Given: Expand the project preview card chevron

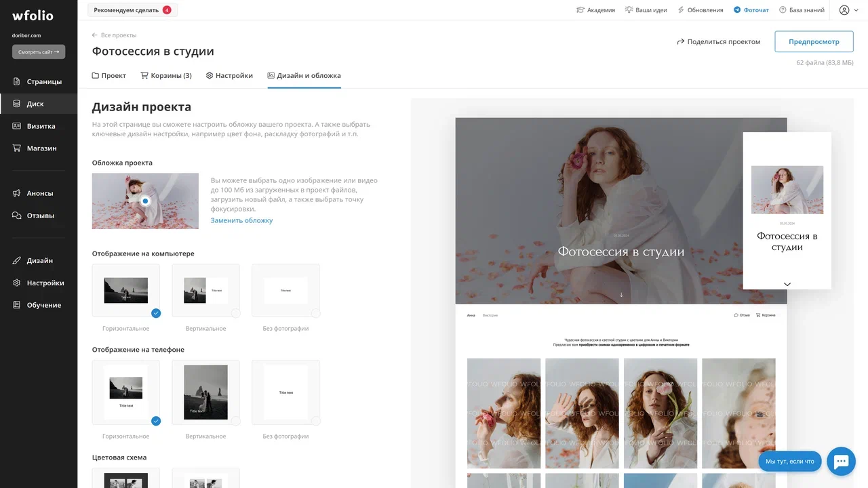Looking at the screenshot, I should [x=787, y=284].
